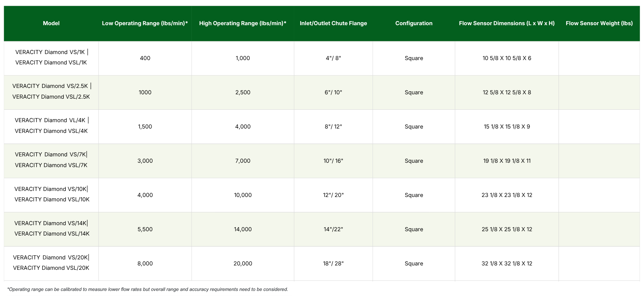Select the 5,500 low operating range value

coord(145,229)
